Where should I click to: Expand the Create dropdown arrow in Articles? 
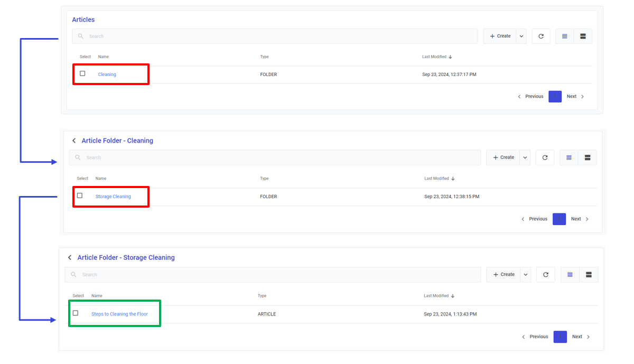[x=521, y=36]
